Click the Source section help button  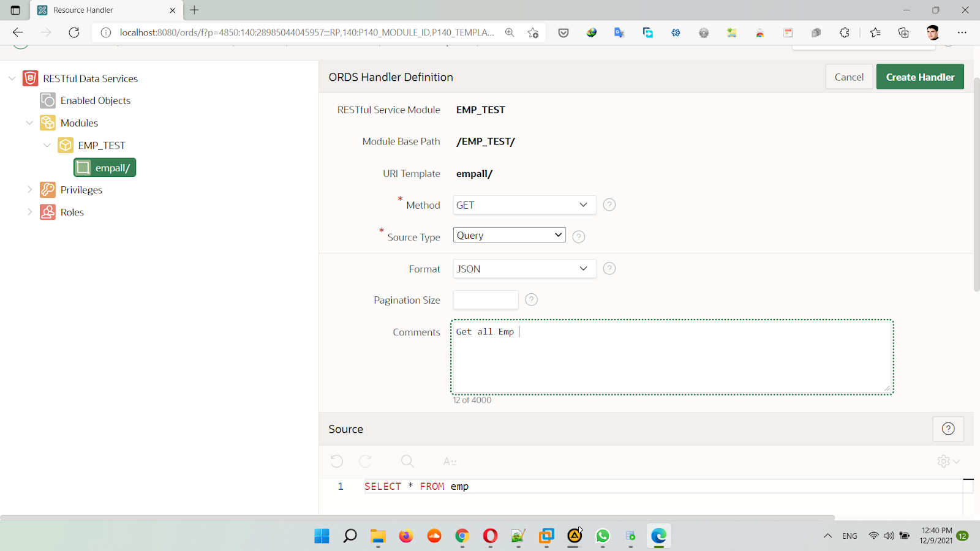(x=948, y=429)
